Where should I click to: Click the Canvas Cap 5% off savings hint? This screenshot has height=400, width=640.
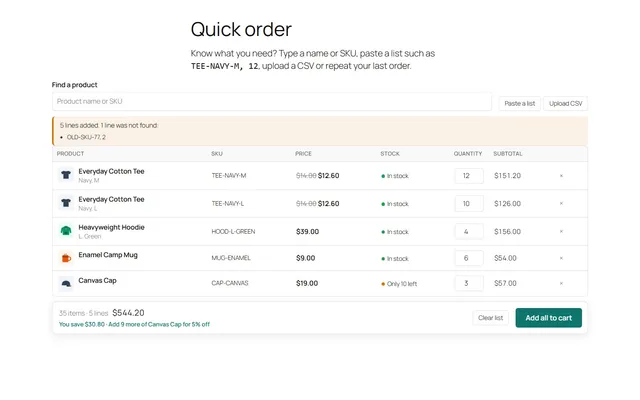pos(159,324)
